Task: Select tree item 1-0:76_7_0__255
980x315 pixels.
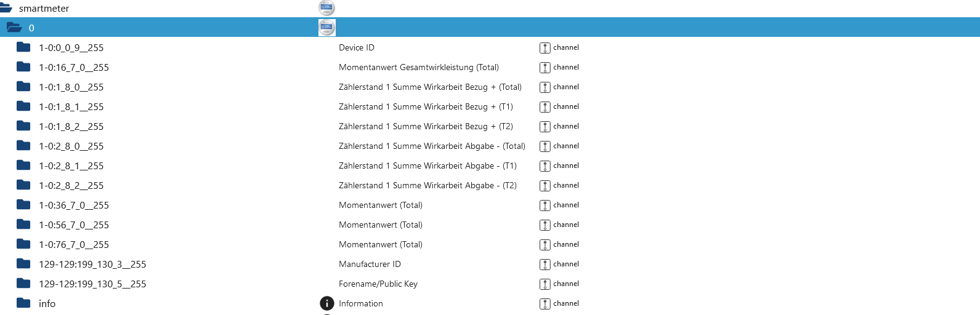Action: coord(74,245)
